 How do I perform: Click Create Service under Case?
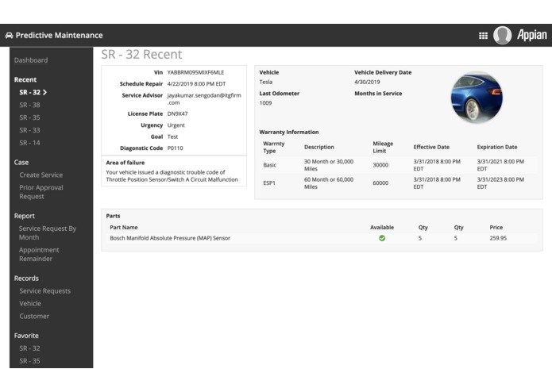tap(41, 175)
